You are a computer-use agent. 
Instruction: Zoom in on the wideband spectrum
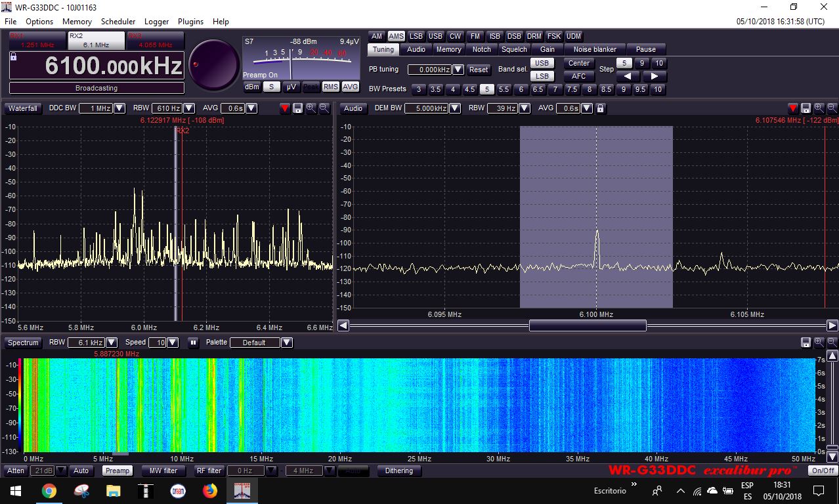(x=311, y=108)
